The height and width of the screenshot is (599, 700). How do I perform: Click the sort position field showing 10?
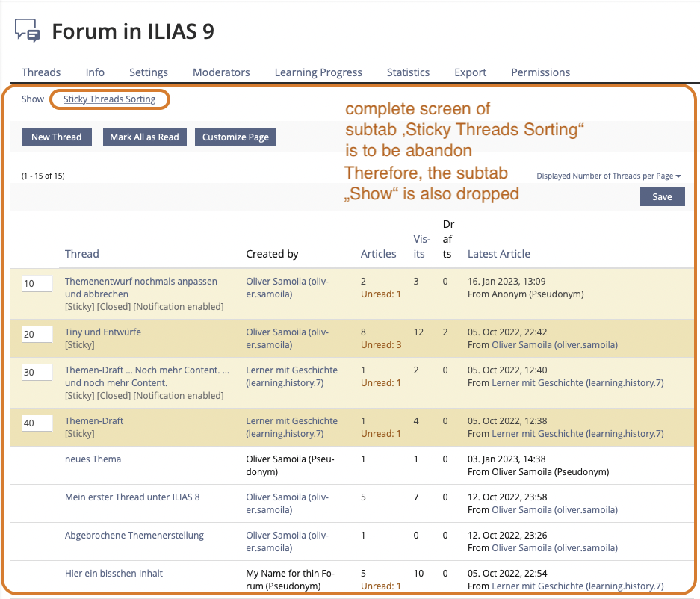(37, 284)
